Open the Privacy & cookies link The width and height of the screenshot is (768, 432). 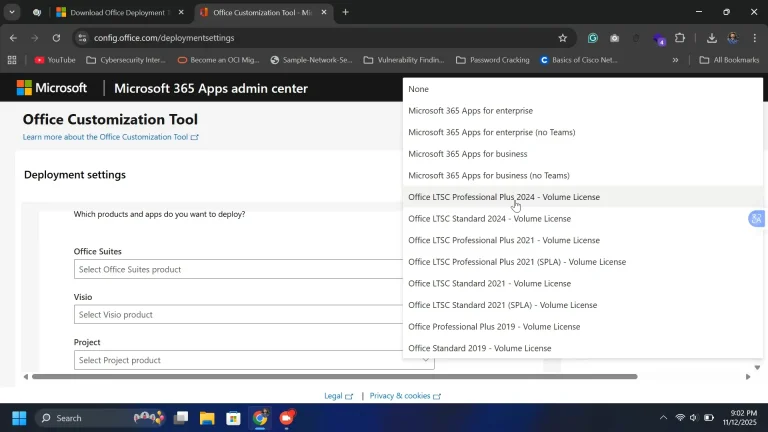tap(405, 396)
